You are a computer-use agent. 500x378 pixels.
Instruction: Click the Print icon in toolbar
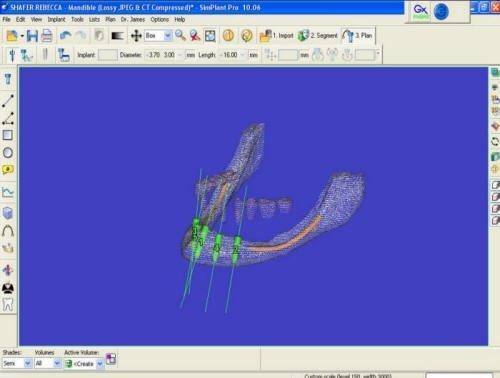[x=47, y=36]
